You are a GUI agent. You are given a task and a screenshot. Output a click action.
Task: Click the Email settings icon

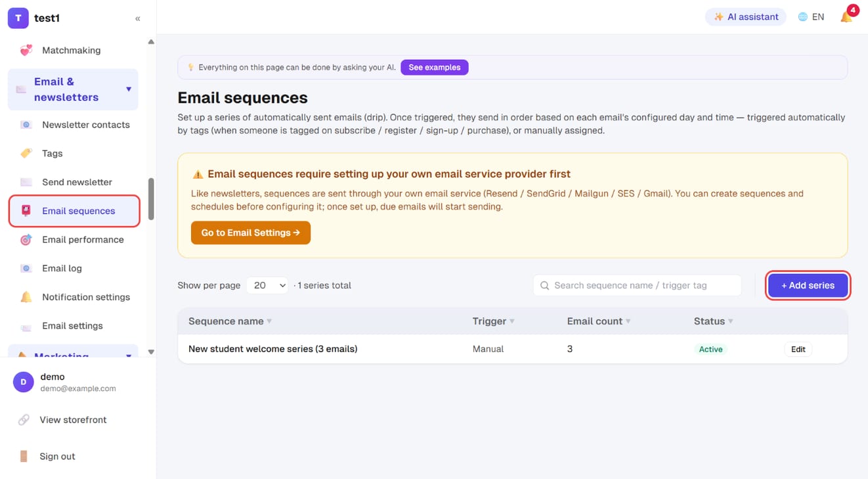[26, 327]
